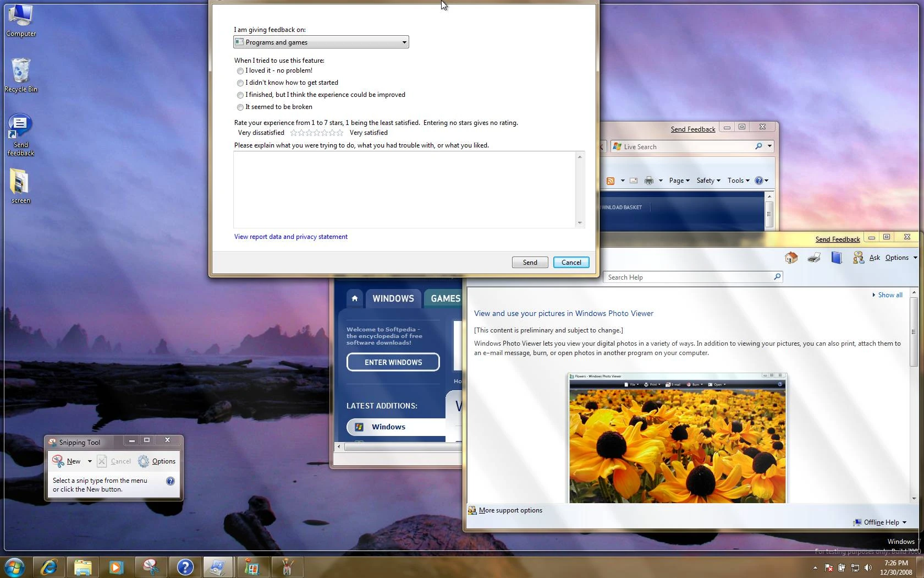Open the Windows Start orb
This screenshot has height=578, width=924.
(14, 567)
